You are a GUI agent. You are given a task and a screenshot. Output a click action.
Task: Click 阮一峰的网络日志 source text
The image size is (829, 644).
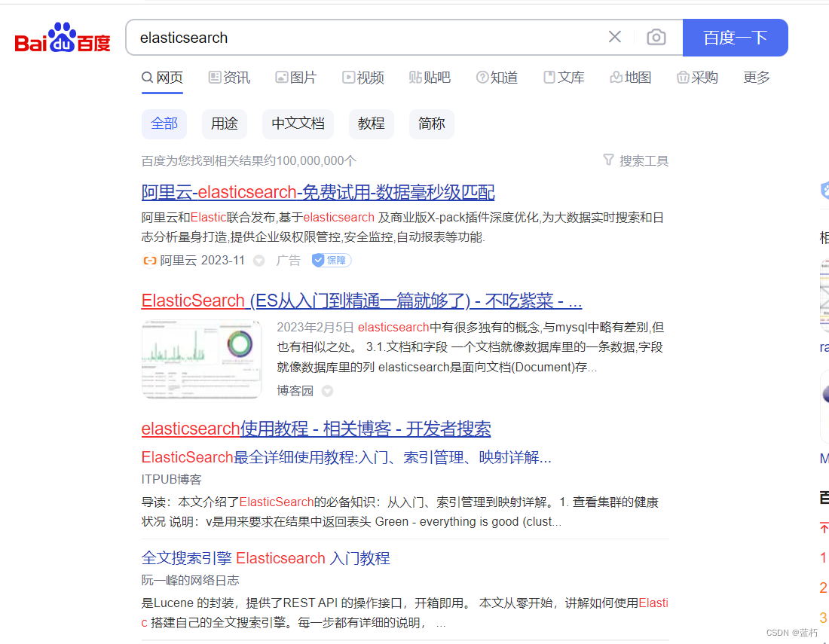tap(191, 581)
